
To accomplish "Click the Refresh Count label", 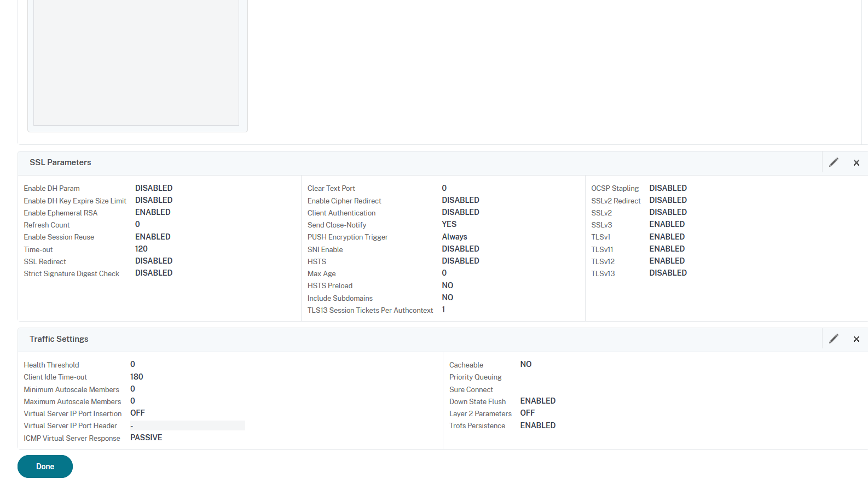I will [x=47, y=225].
